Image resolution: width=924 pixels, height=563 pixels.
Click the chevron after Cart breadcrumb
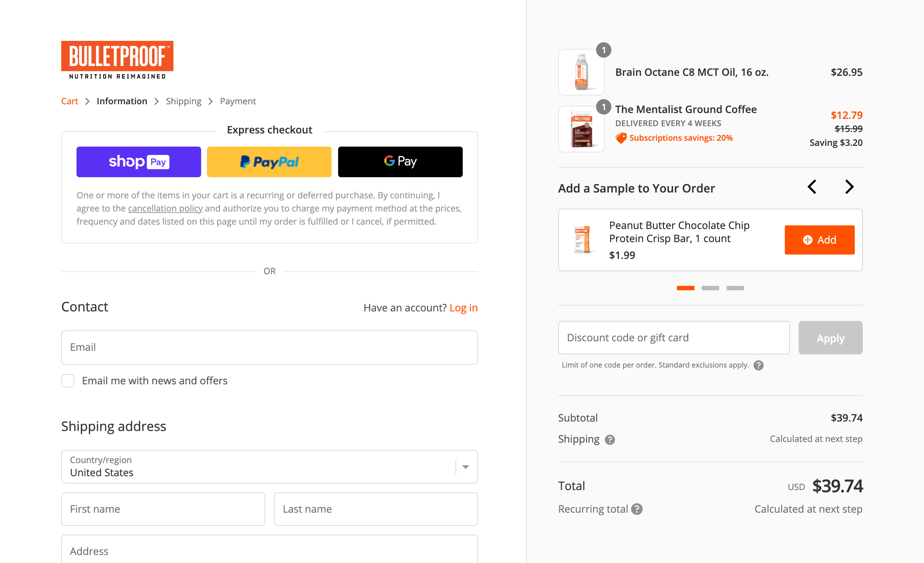tap(87, 101)
